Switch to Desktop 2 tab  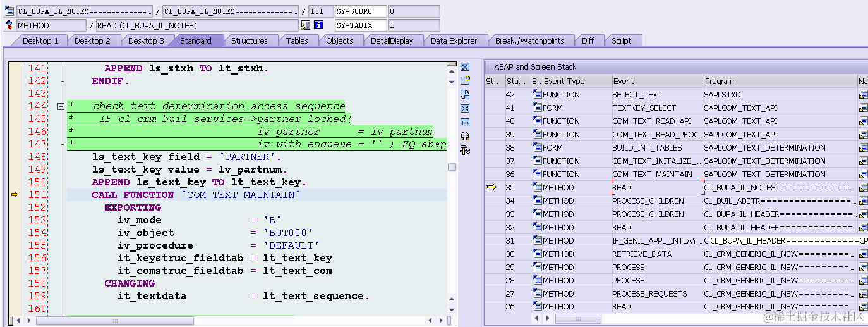coord(92,40)
